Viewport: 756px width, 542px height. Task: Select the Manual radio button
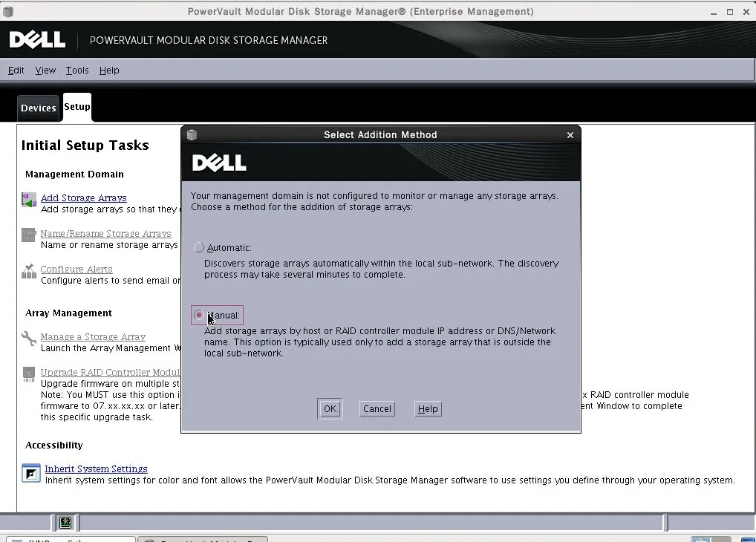(198, 315)
